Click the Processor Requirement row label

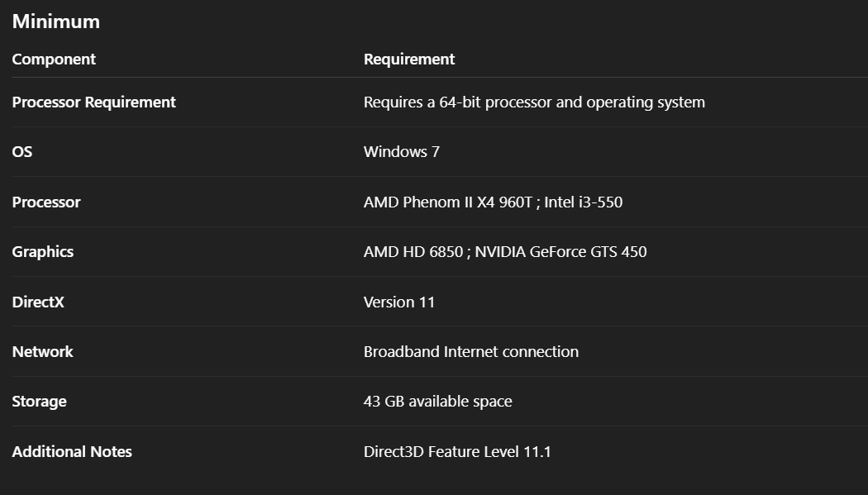coord(93,102)
